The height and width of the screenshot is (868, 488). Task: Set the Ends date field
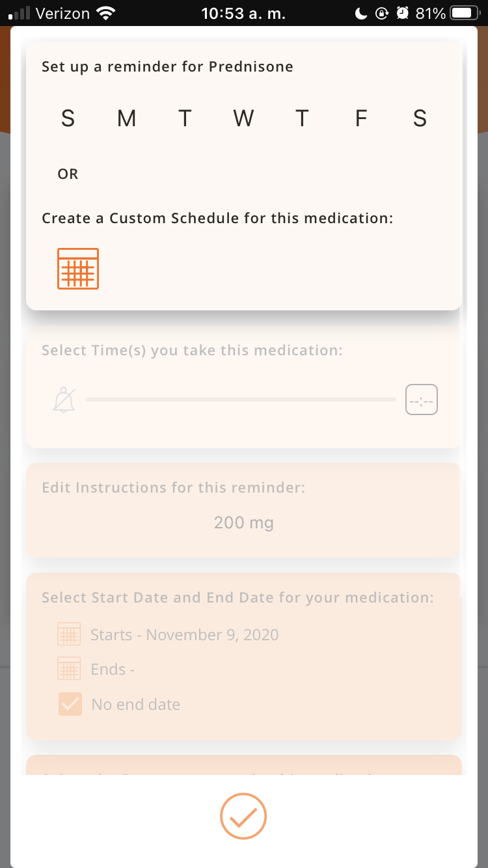tap(113, 670)
